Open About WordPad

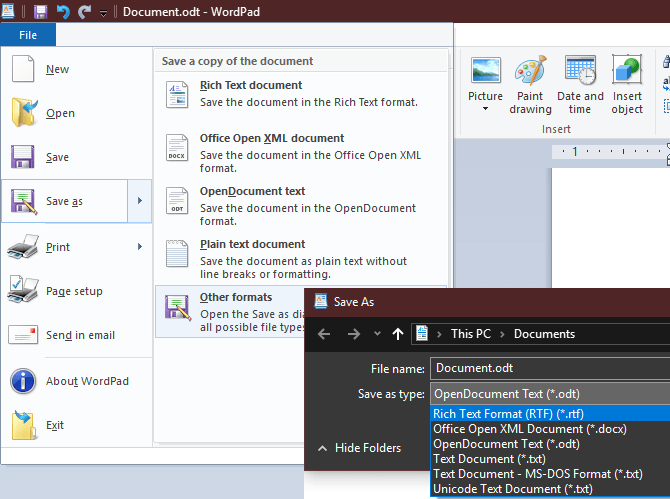pyautogui.click(x=76, y=381)
